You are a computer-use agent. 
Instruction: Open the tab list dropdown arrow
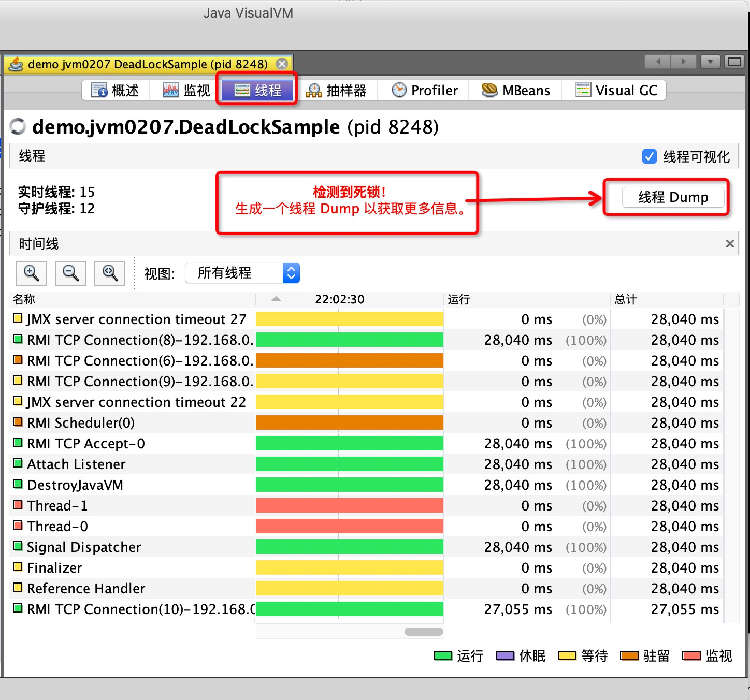710,62
